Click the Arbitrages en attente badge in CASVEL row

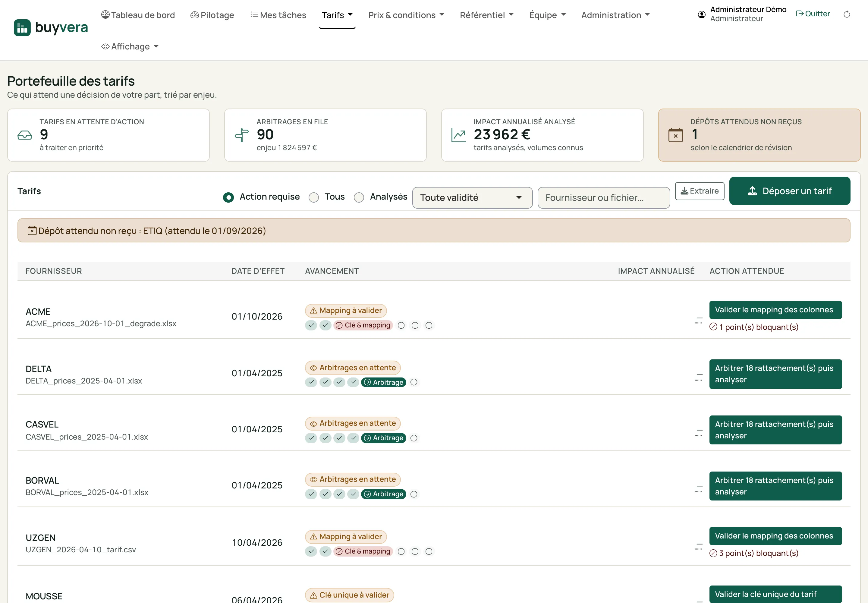point(353,423)
